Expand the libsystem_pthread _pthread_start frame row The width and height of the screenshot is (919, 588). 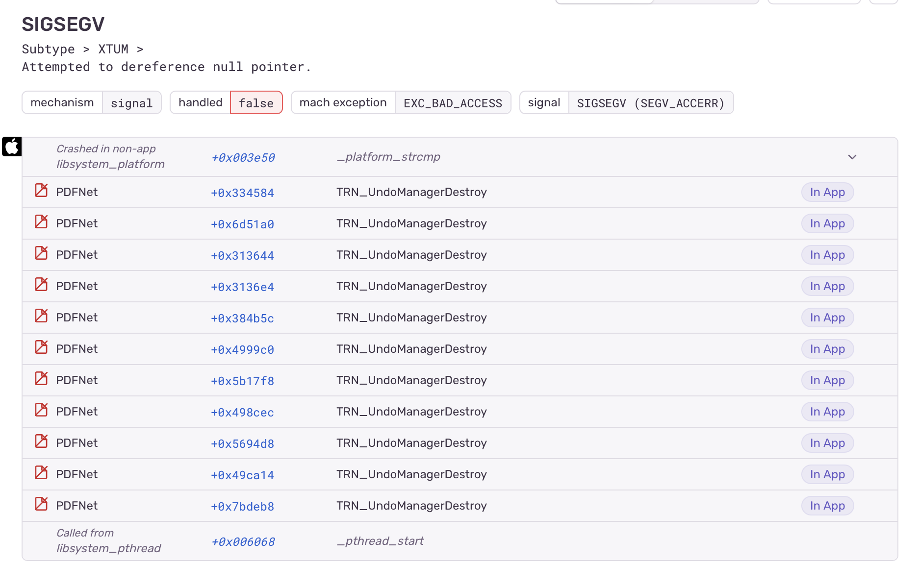[460, 541]
